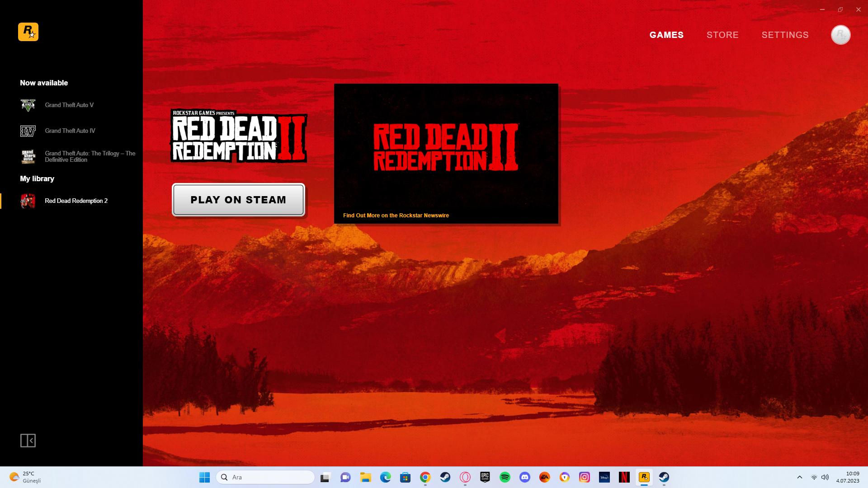Open Discord from the taskbar
The width and height of the screenshot is (868, 488).
tap(525, 477)
